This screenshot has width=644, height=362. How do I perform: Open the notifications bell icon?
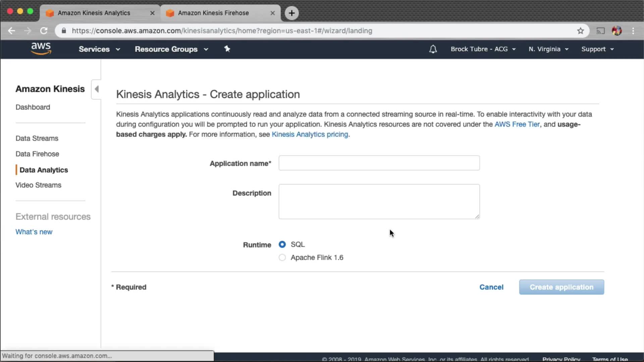point(433,49)
